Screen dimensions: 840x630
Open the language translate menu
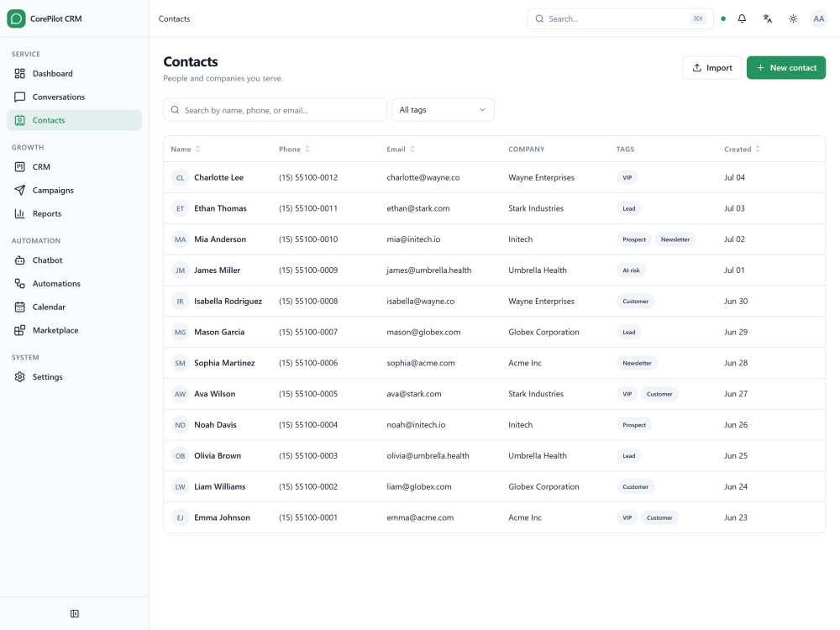pyautogui.click(x=768, y=18)
